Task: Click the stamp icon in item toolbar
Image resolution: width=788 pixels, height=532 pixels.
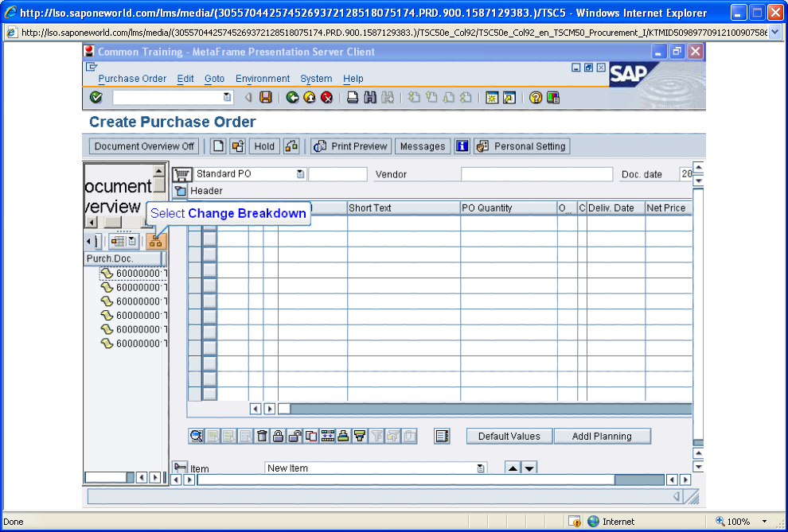Action: coord(343,436)
